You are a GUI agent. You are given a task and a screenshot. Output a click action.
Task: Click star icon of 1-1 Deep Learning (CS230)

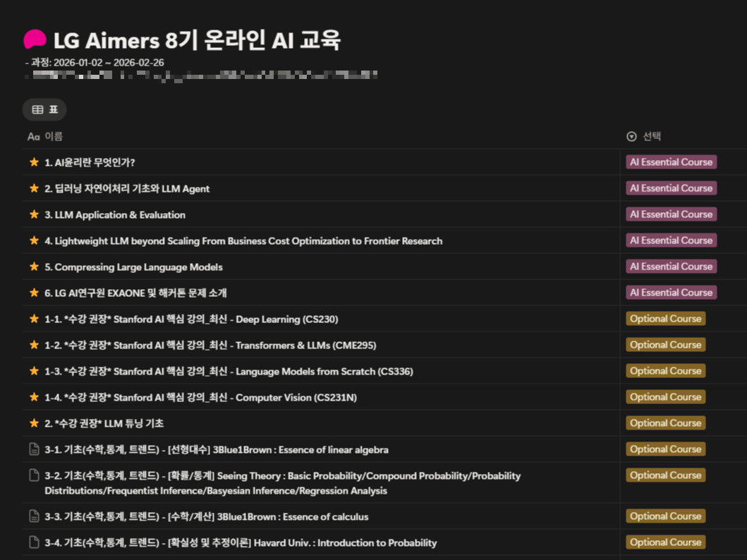point(34,319)
